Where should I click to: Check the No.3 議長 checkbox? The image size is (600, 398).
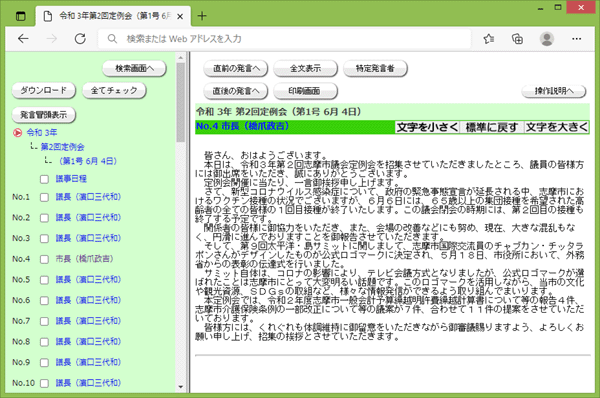point(44,239)
